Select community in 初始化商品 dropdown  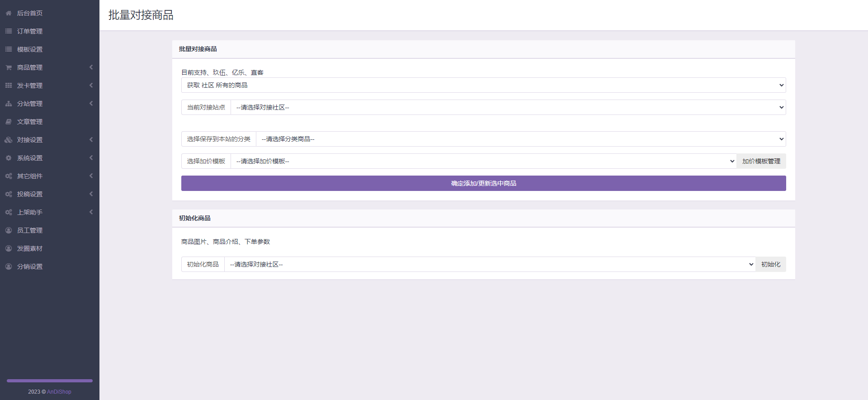coord(490,264)
